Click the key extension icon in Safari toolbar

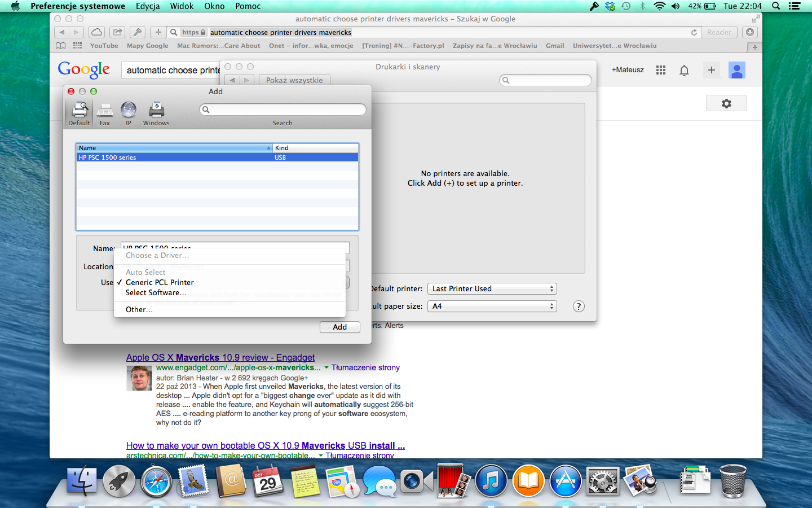tap(138, 32)
